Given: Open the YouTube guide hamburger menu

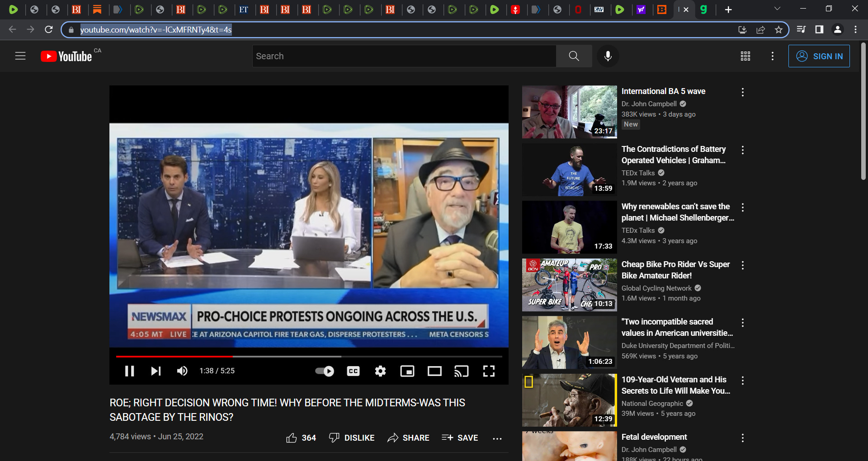Looking at the screenshot, I should pos(20,56).
